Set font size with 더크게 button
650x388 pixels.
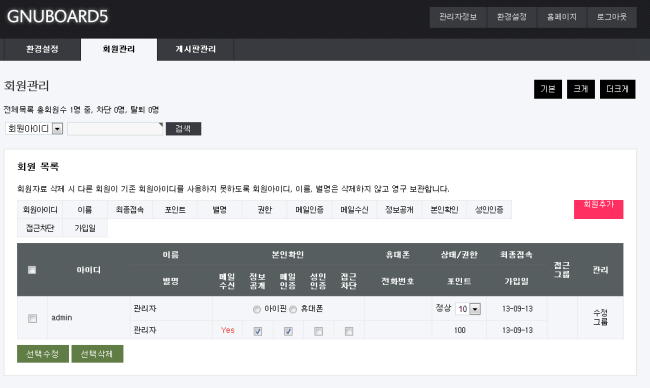coord(617,89)
